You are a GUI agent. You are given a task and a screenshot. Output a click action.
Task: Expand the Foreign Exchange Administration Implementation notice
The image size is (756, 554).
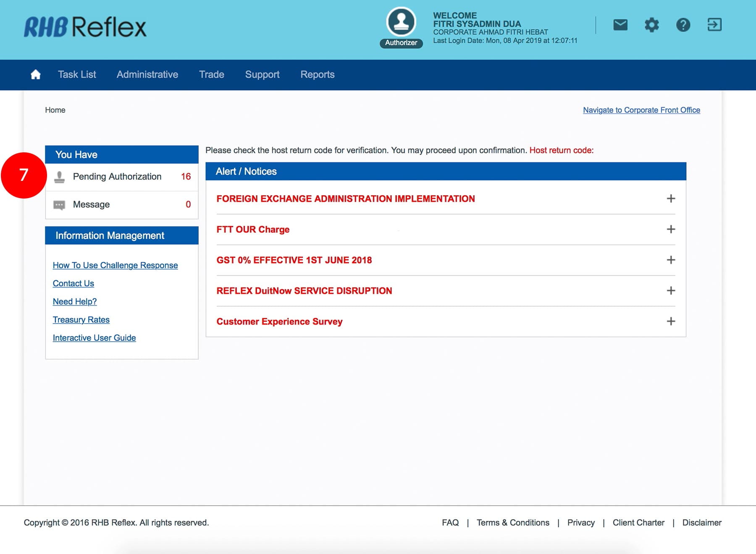click(x=671, y=199)
